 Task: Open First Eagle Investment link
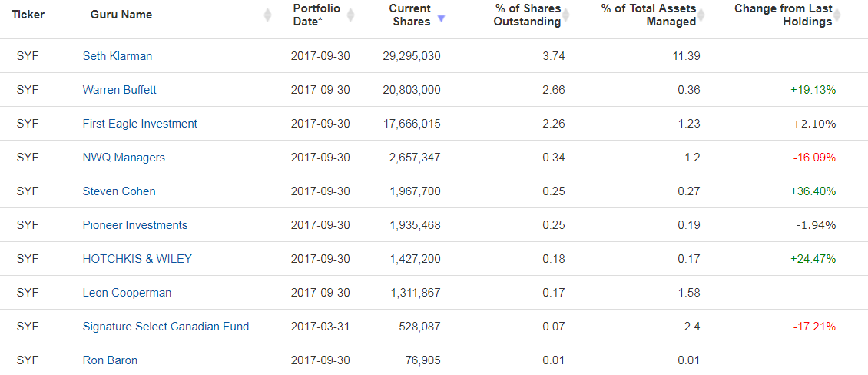click(140, 124)
